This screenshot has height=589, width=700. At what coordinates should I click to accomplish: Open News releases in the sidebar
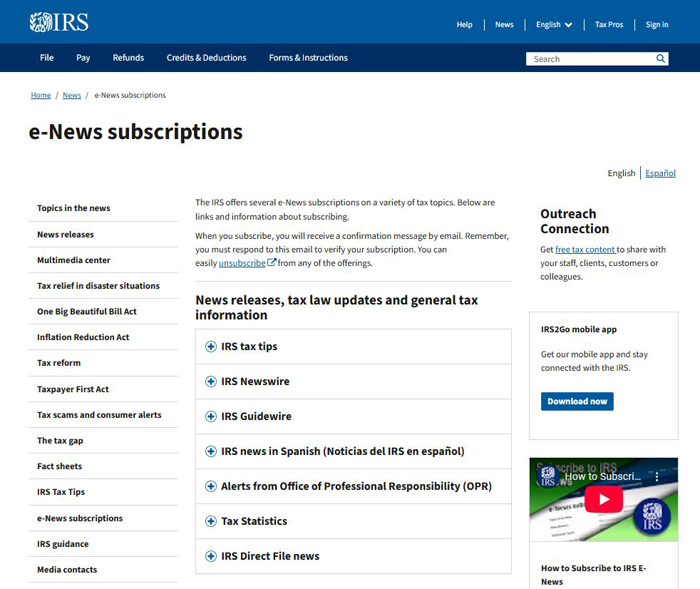[x=66, y=234]
